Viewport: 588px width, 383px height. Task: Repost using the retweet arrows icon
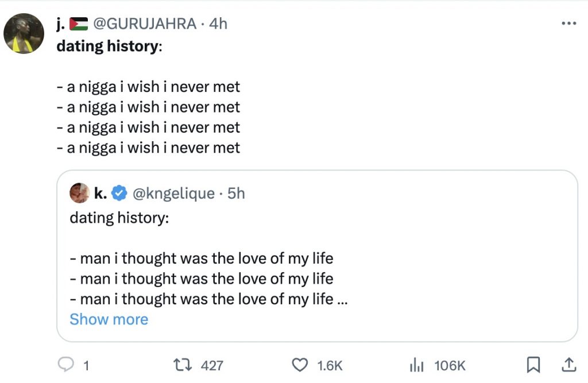[181, 365]
